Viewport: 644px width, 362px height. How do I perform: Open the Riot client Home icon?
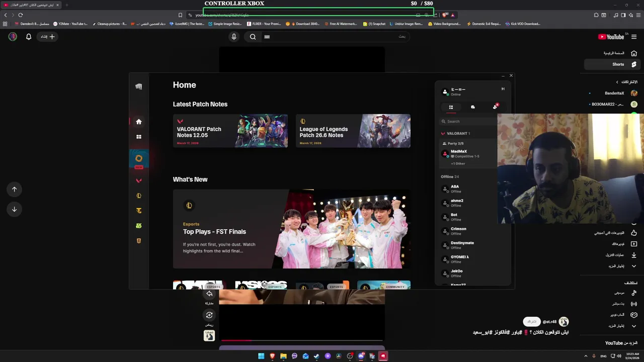[x=139, y=122]
